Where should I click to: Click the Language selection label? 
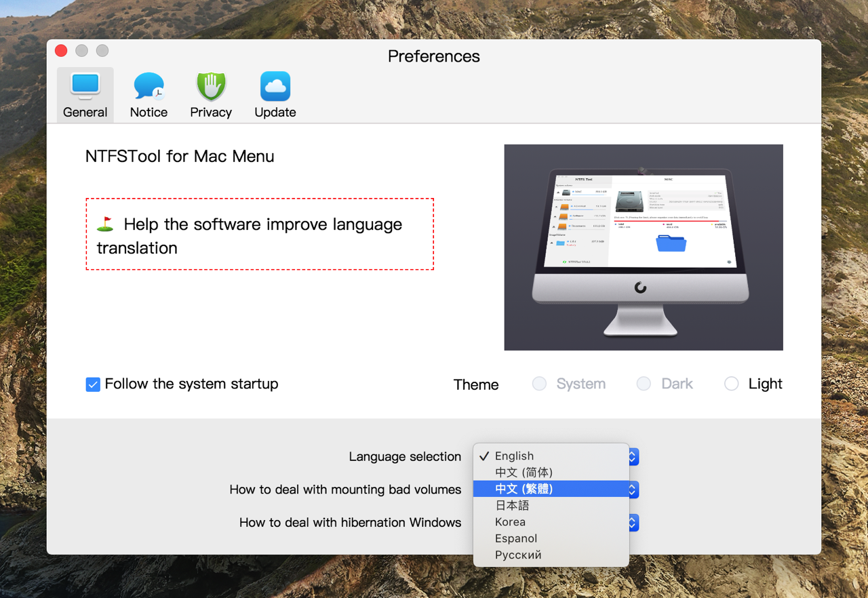click(x=405, y=457)
